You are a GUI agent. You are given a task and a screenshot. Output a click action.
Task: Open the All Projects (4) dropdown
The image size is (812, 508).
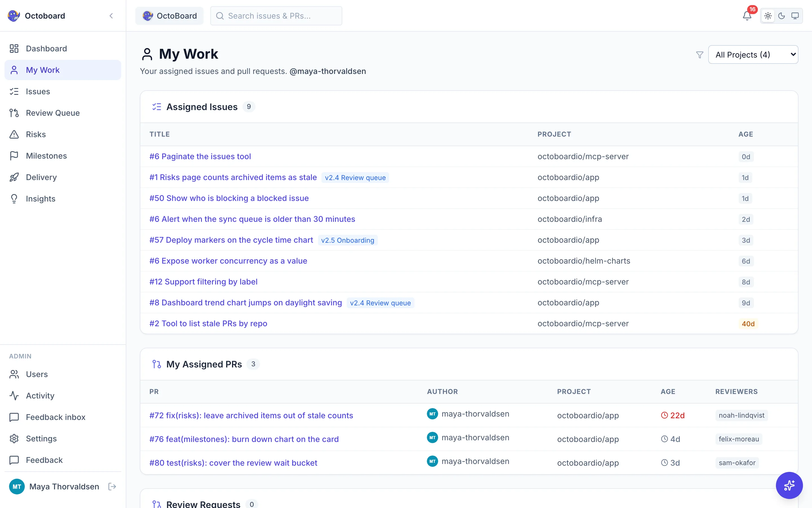click(x=753, y=54)
